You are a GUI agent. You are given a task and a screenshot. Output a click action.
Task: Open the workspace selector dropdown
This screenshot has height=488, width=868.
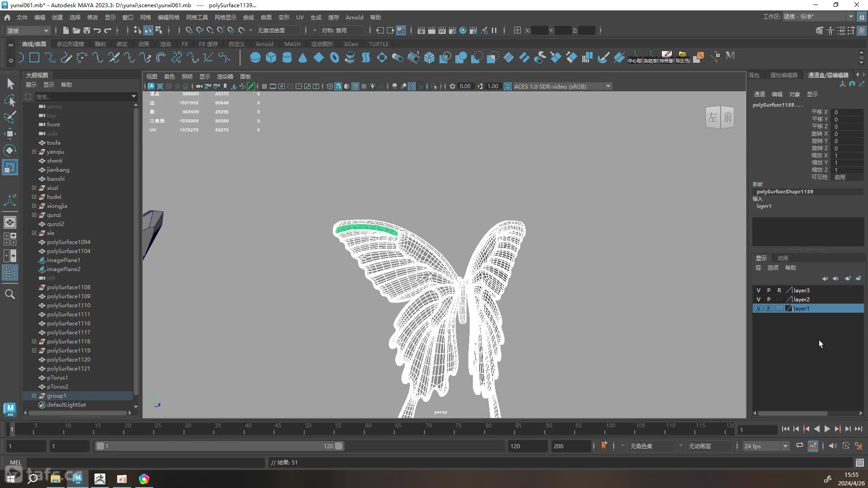818,17
